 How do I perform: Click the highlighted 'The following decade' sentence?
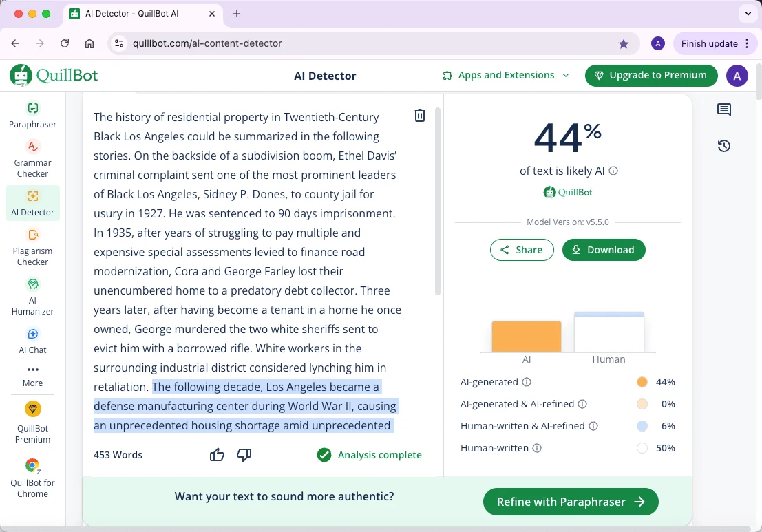pyautogui.click(x=246, y=406)
